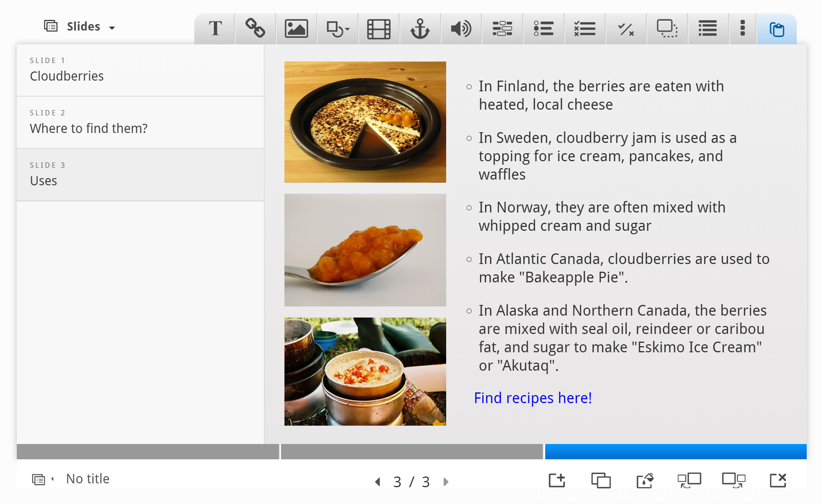The width and height of the screenshot is (822, 504).
Task: Toggle slide list icon in footer
Action: (x=43, y=479)
